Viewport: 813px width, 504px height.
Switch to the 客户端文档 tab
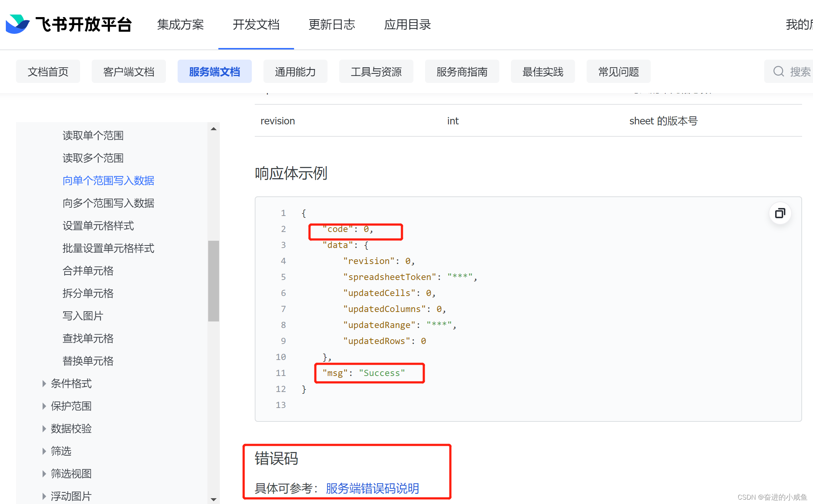click(129, 72)
